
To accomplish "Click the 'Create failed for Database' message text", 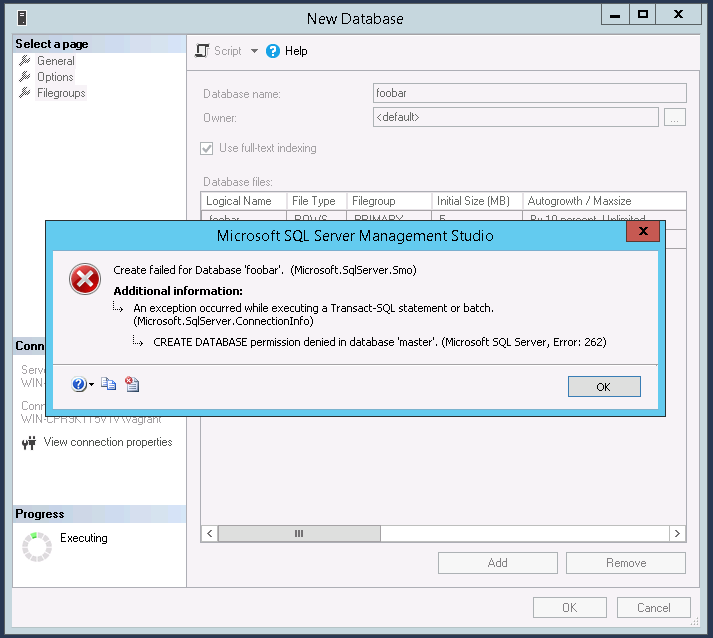I will [x=265, y=270].
